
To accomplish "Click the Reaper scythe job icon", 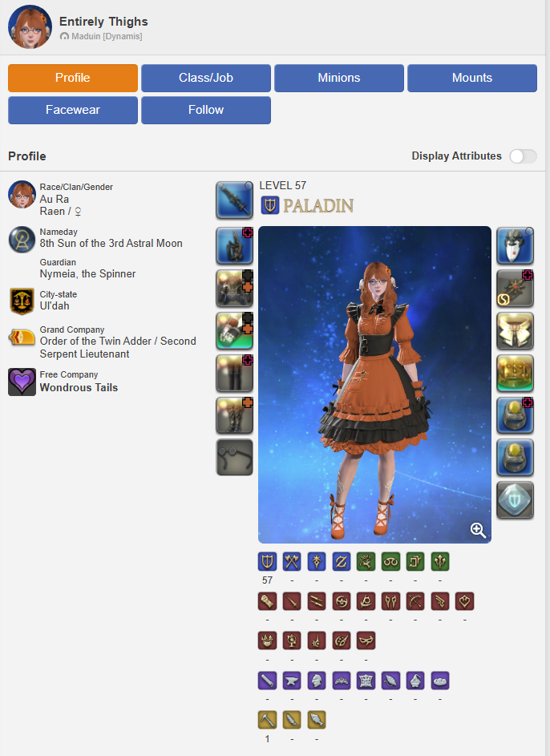I will pyautogui.click(x=366, y=601).
